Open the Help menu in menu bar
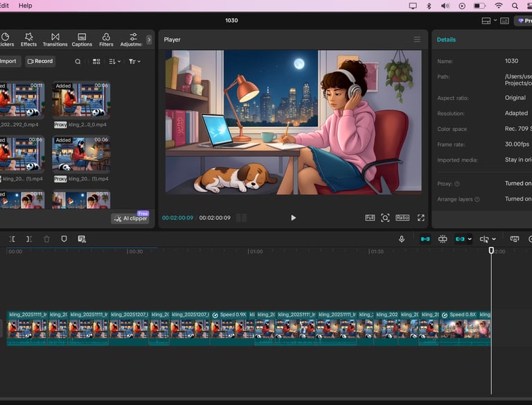532x405 pixels. pos(26,6)
